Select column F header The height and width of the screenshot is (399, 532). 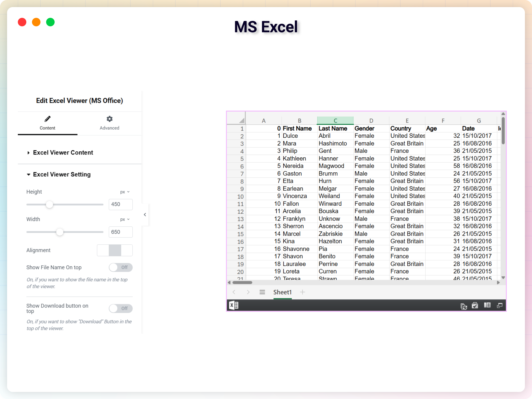[x=443, y=121]
